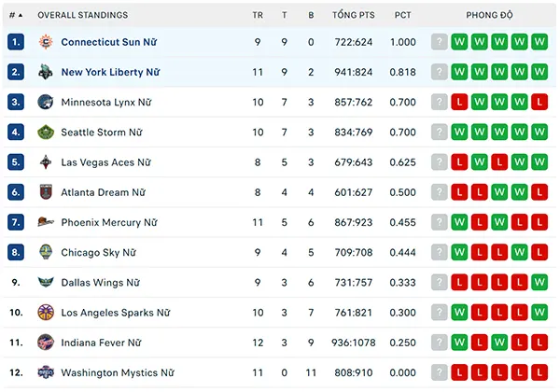Click the Dallas Wings team logo
The width and height of the screenshot is (560, 392).
point(46,283)
